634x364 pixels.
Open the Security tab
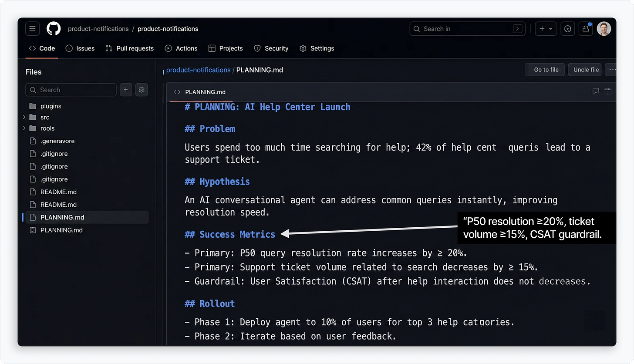[271, 48]
